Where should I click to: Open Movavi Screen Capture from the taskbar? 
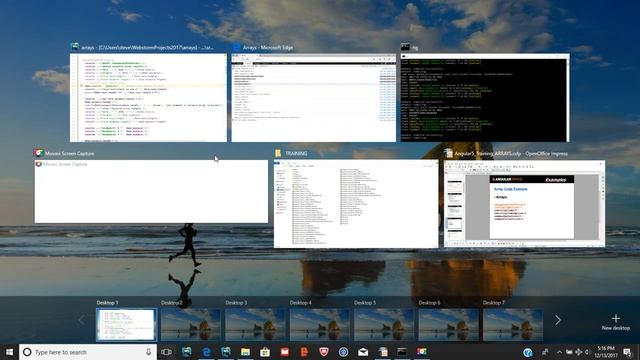[422, 352]
